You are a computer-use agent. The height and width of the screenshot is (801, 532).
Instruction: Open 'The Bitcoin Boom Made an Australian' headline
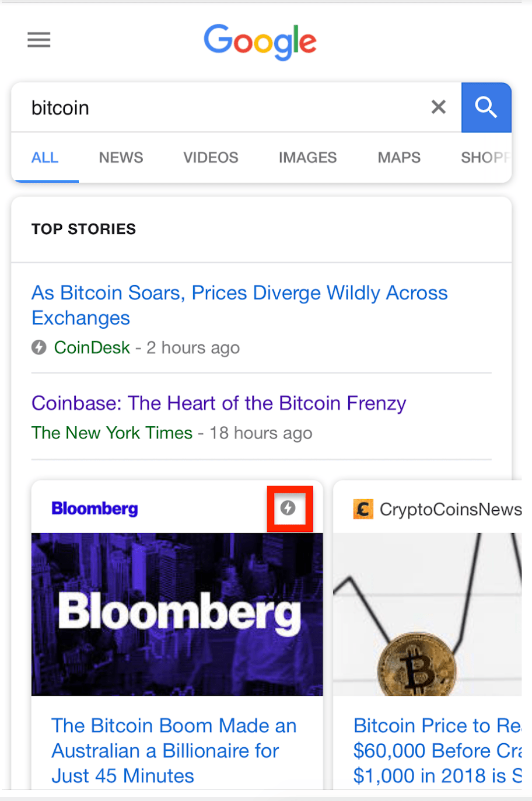[x=174, y=750]
